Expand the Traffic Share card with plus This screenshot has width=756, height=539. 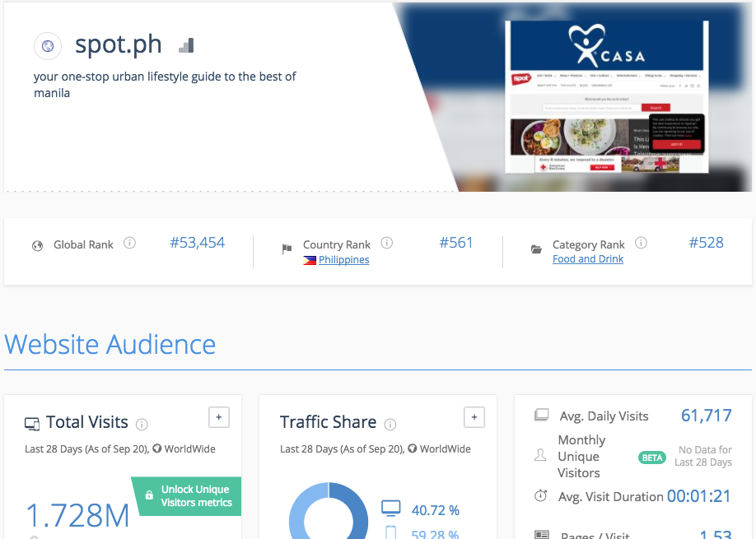coord(474,417)
